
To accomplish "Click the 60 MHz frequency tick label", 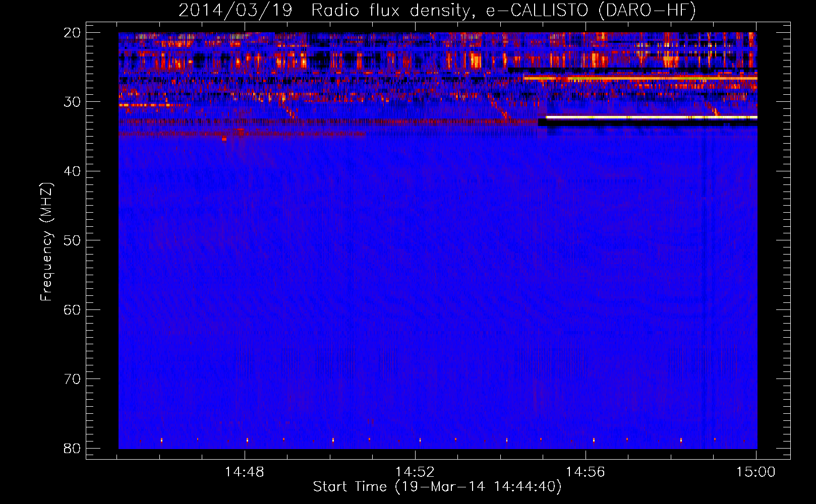I will coord(72,309).
